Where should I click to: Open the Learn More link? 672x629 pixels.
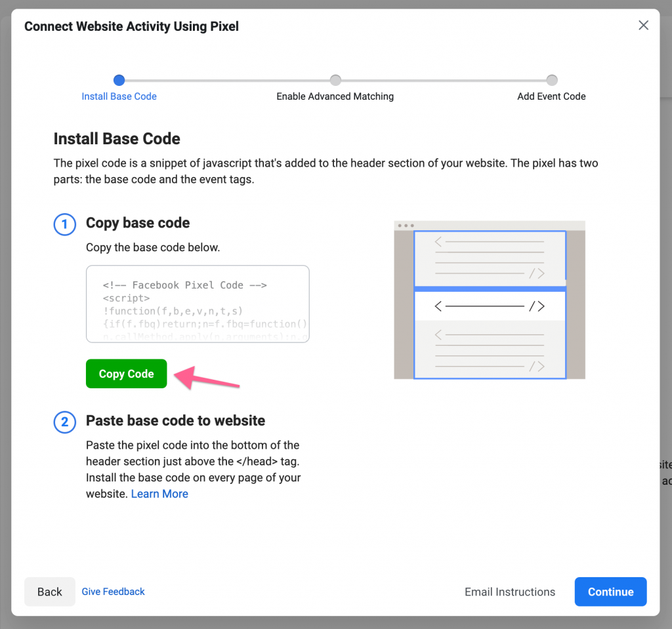(x=159, y=494)
